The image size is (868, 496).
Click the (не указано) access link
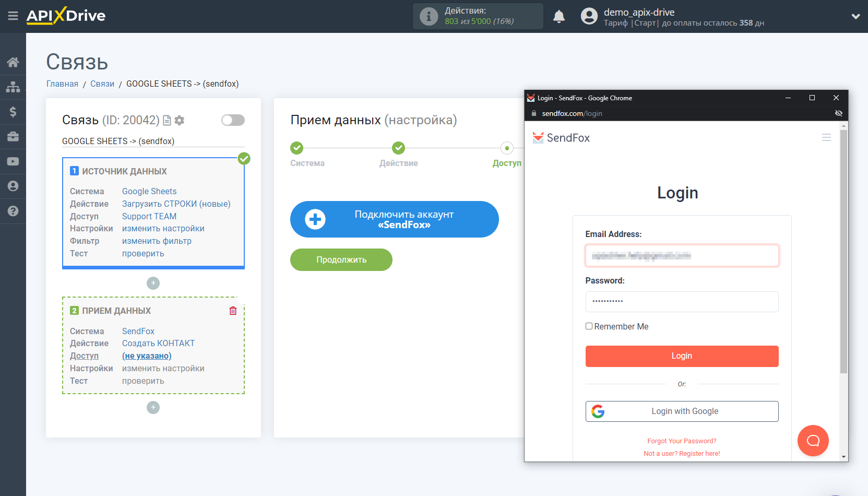coord(147,356)
